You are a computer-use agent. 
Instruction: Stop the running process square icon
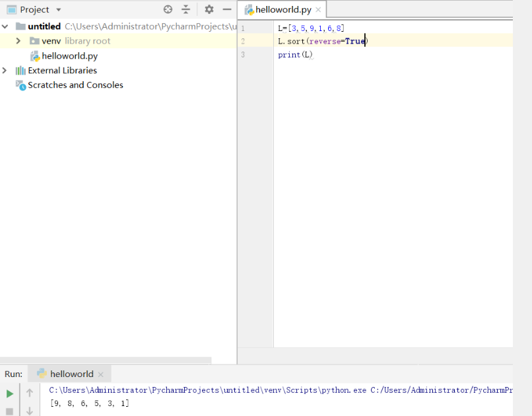[9, 411]
